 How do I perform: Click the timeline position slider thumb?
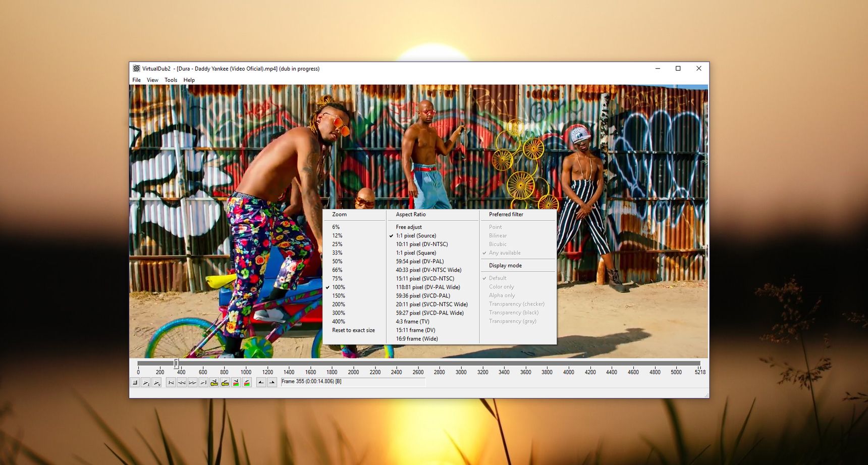pos(176,364)
